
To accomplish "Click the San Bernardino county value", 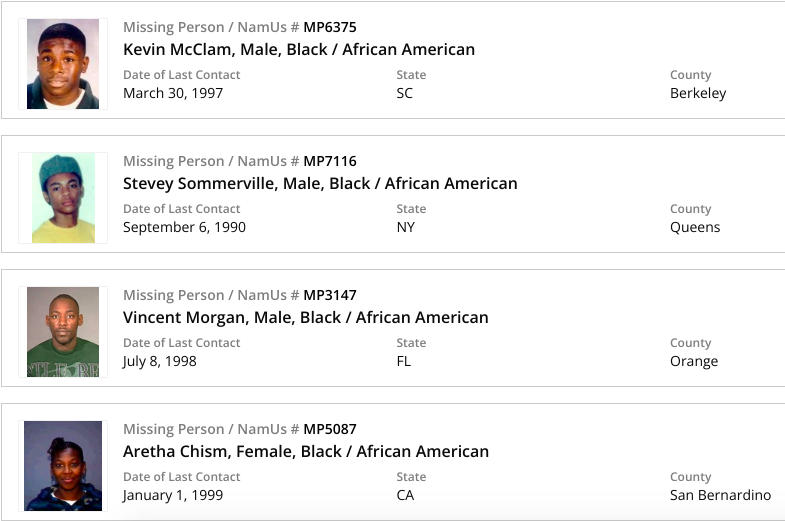I will [720, 495].
